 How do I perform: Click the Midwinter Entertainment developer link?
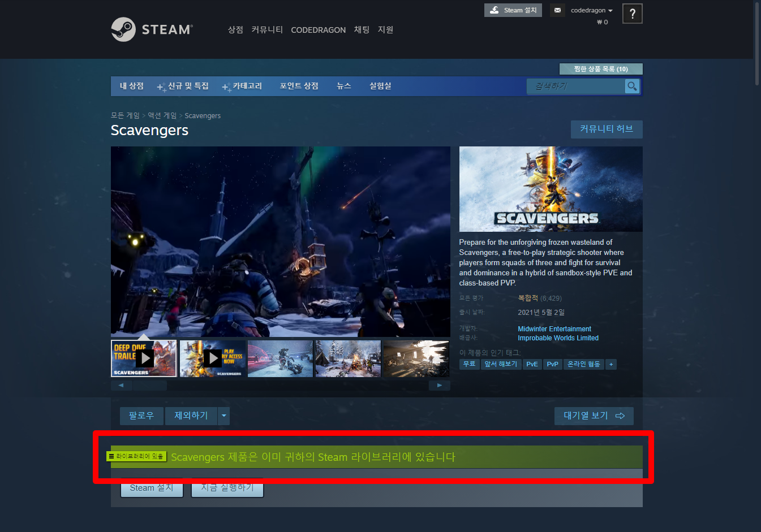click(554, 329)
